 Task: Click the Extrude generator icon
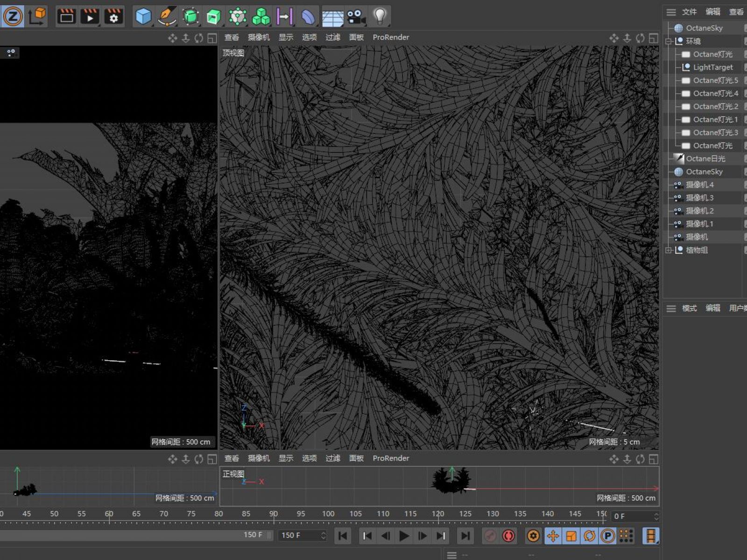[214, 17]
